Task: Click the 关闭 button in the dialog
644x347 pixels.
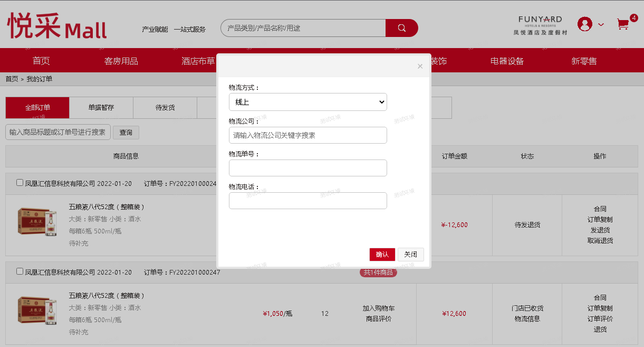Action: (x=411, y=255)
